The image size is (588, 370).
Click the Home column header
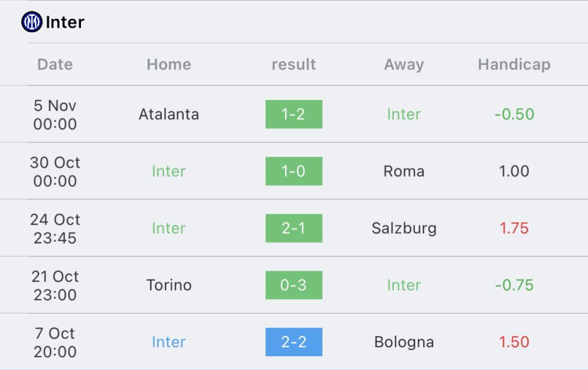[169, 64]
